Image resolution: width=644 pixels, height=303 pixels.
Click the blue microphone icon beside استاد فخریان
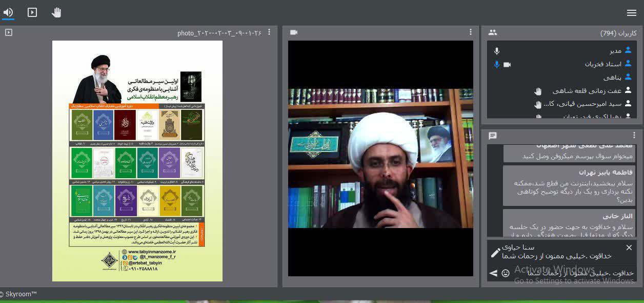tap(496, 64)
